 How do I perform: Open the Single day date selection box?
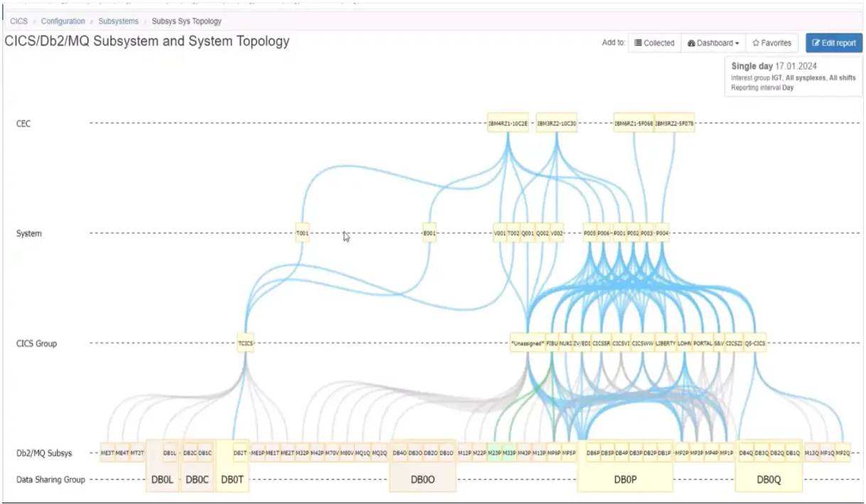(x=793, y=77)
